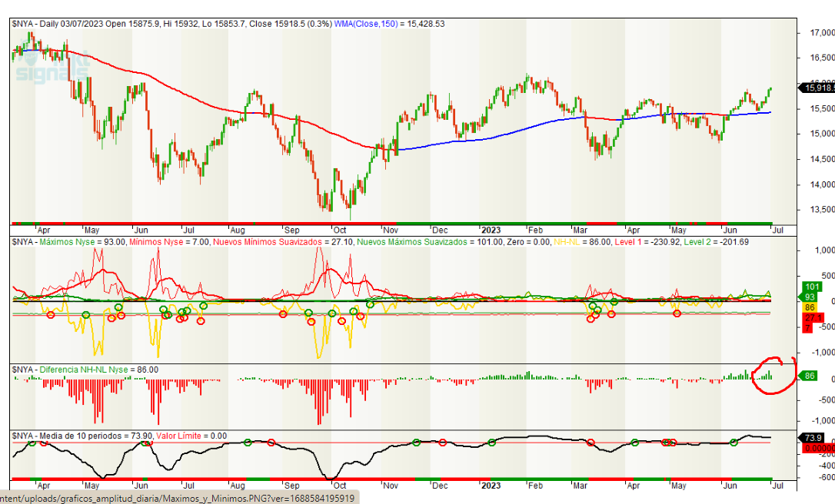Click Dec on the price chart's time axis
Viewport: 835px width, 504px height.
pyautogui.click(x=440, y=230)
